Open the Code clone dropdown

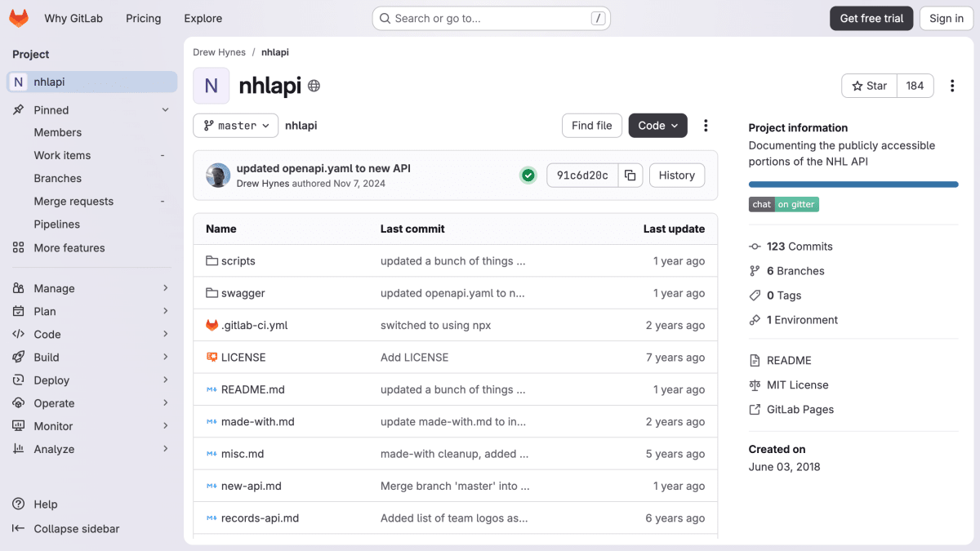[657, 126]
